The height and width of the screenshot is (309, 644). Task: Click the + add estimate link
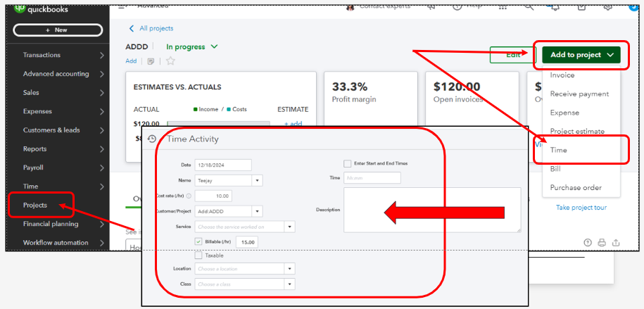tap(293, 124)
